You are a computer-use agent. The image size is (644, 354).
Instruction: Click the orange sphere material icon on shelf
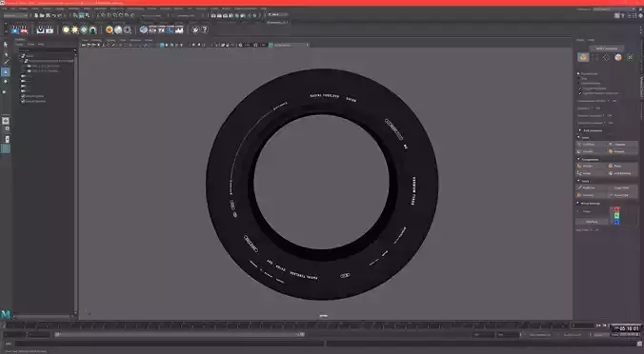[x=109, y=29]
